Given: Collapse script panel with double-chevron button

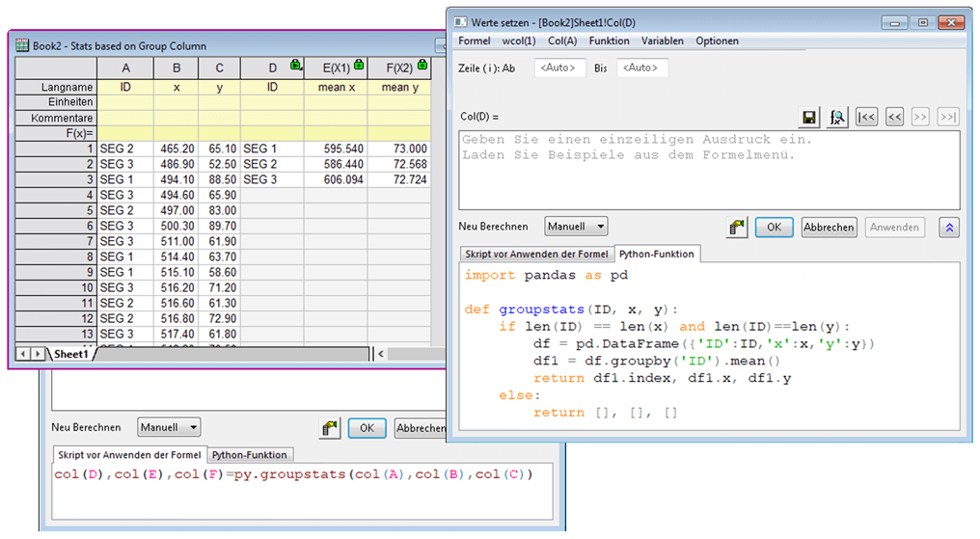Looking at the screenshot, I should pos(949,228).
